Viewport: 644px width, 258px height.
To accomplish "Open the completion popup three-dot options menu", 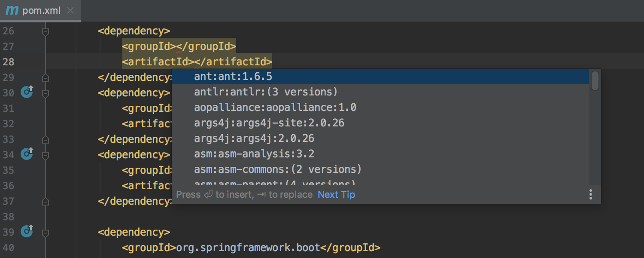I will (x=591, y=194).
